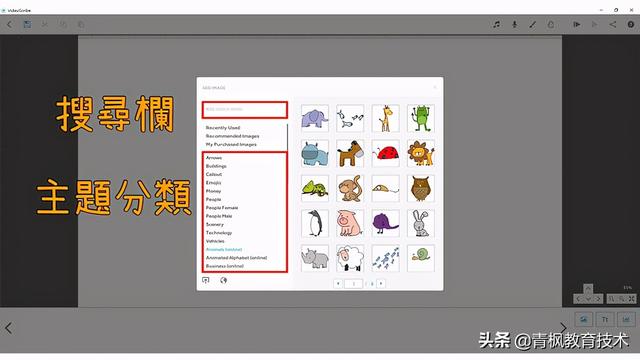
Task: Choose the brown owl image
Action: click(x=421, y=189)
